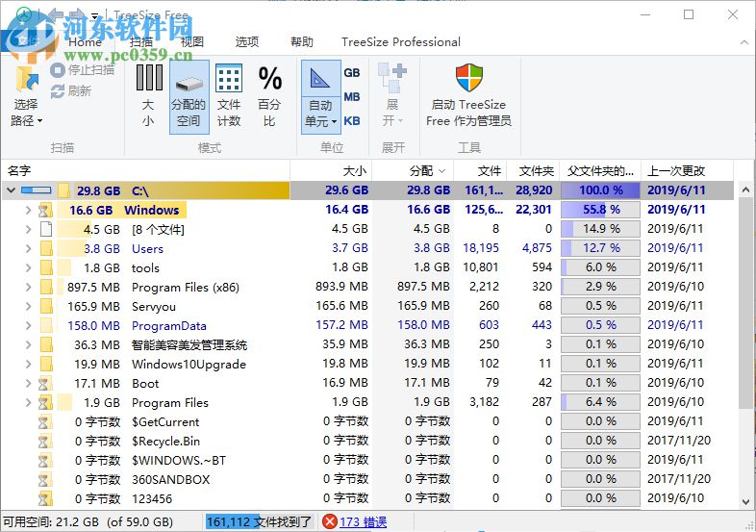Click the Refresh (刷新) icon
756x532 pixels.
coord(58,90)
